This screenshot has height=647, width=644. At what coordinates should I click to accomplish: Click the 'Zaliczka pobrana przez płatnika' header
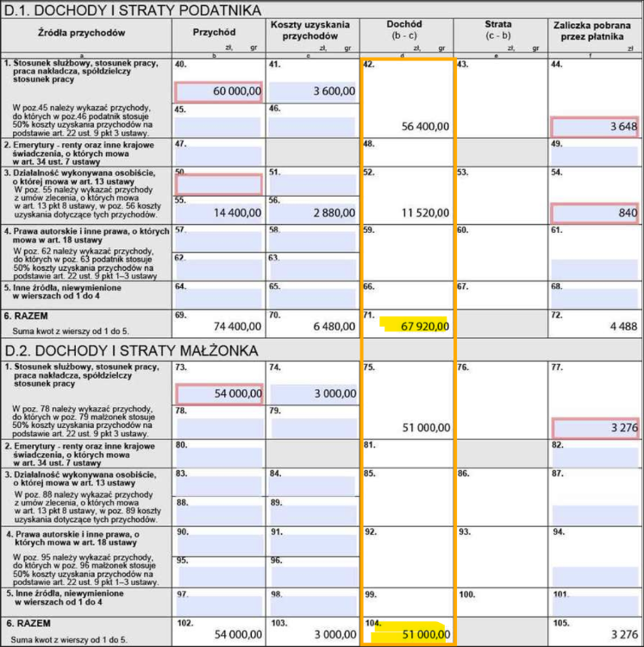pos(592,31)
